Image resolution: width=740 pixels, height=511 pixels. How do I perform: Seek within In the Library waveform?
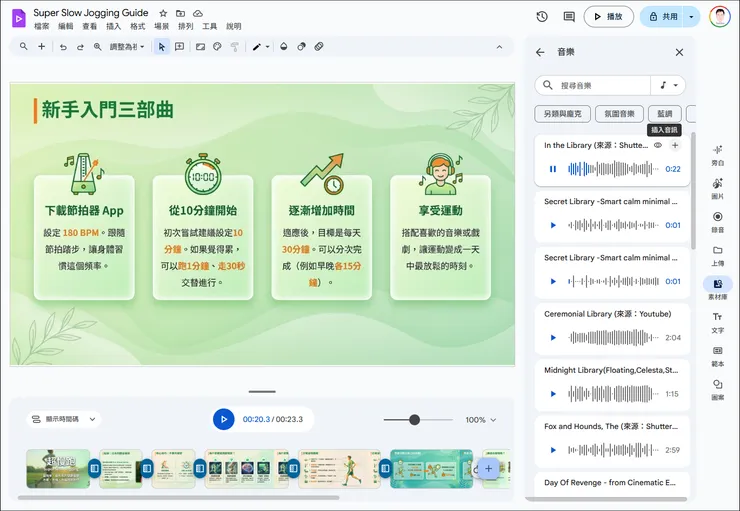pyautogui.click(x=613, y=169)
